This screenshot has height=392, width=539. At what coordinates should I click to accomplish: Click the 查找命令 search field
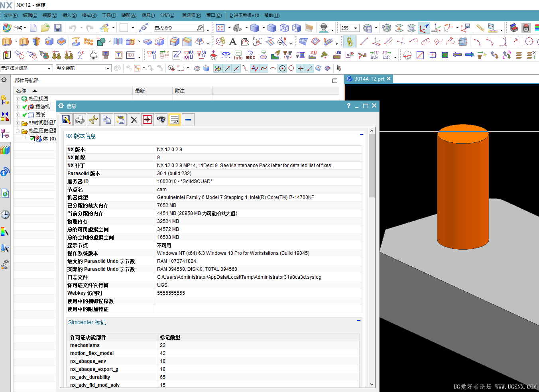(179, 28)
